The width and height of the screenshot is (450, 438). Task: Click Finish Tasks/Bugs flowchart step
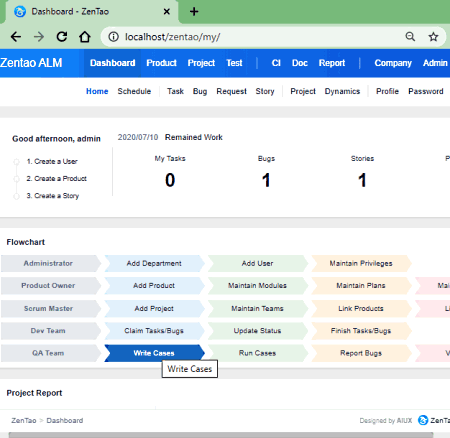click(361, 331)
